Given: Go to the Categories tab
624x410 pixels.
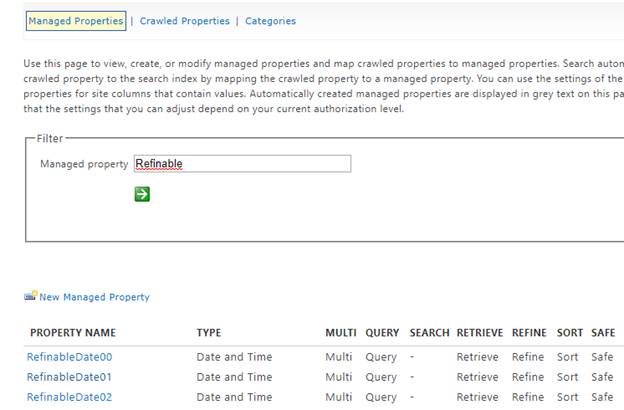Looking at the screenshot, I should coord(270,21).
